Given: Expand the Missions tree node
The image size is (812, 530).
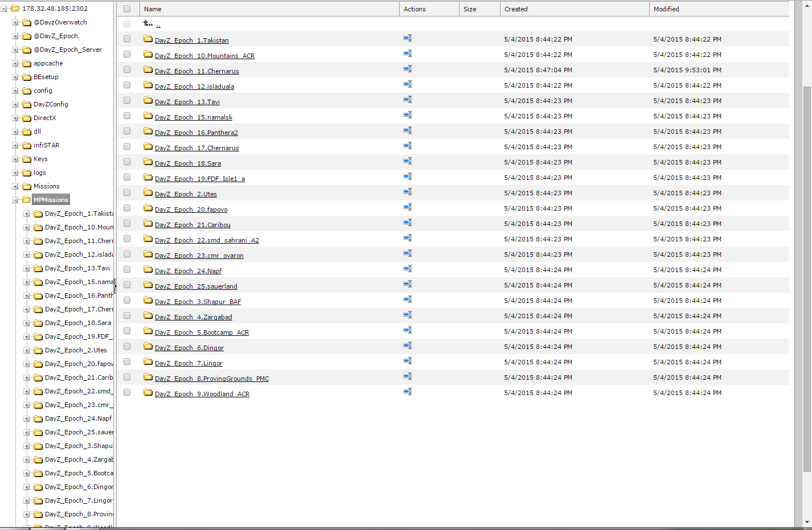Looking at the screenshot, I should pyautogui.click(x=15, y=186).
